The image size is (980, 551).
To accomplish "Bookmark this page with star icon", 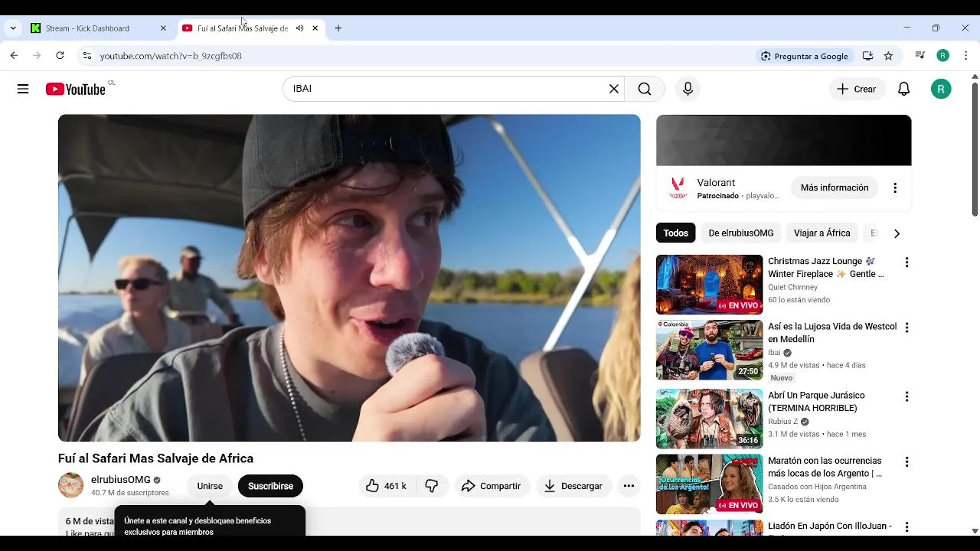I will (x=888, y=56).
